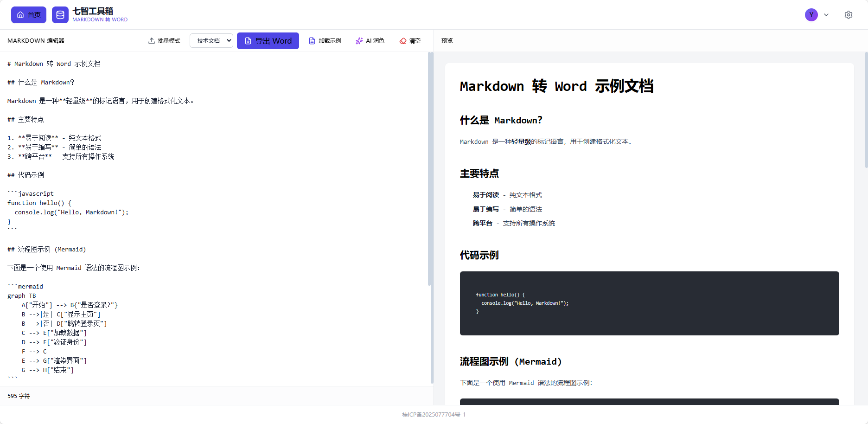Click the preview pane vertical scrollbar

(866, 109)
